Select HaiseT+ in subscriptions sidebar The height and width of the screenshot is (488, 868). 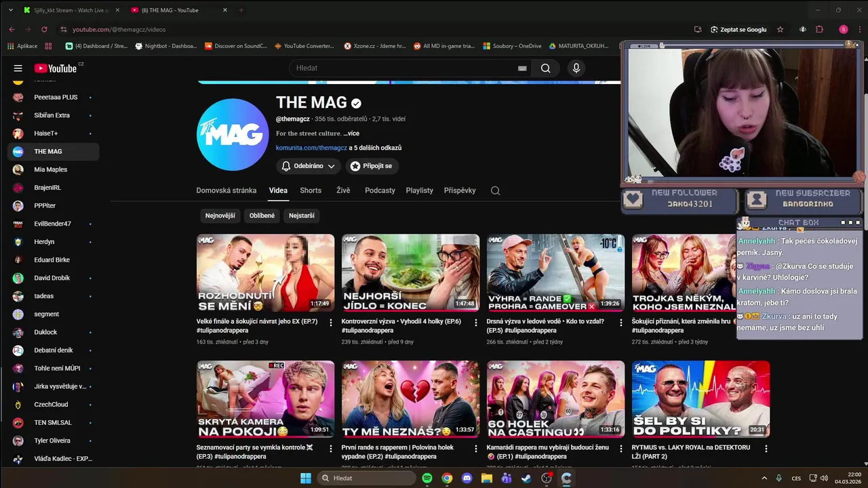[53, 134]
